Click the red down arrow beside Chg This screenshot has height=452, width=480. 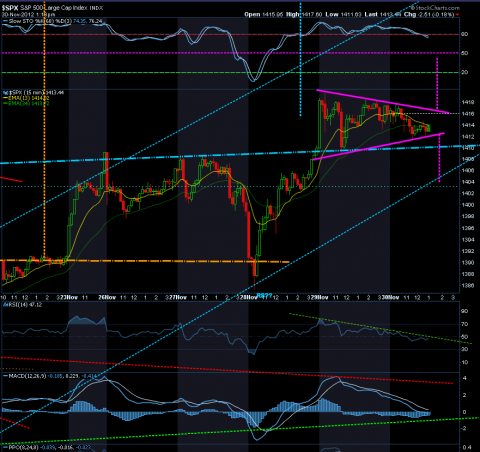click(457, 15)
